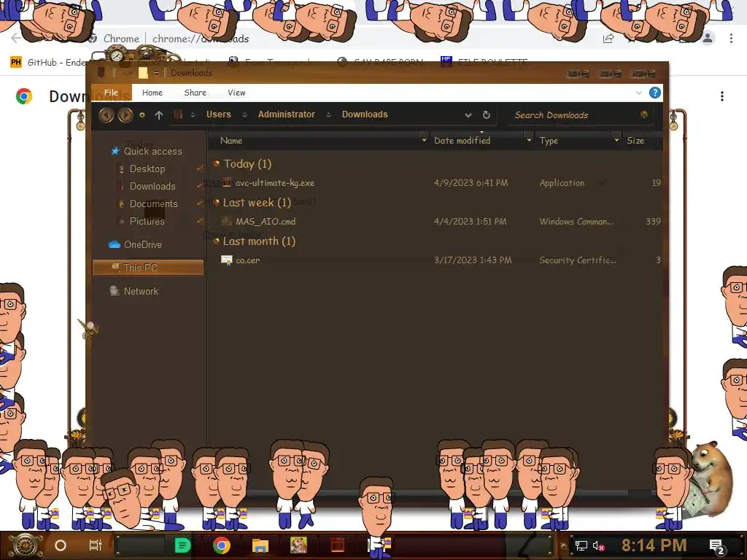747x560 pixels.
Task: Open File Explorer from the taskbar
Action: coord(260,545)
